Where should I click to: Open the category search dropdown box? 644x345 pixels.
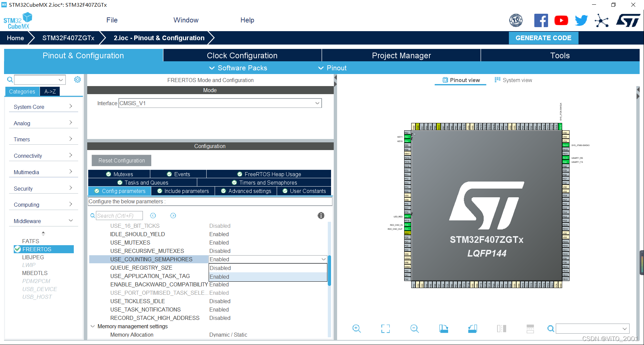click(x=40, y=80)
